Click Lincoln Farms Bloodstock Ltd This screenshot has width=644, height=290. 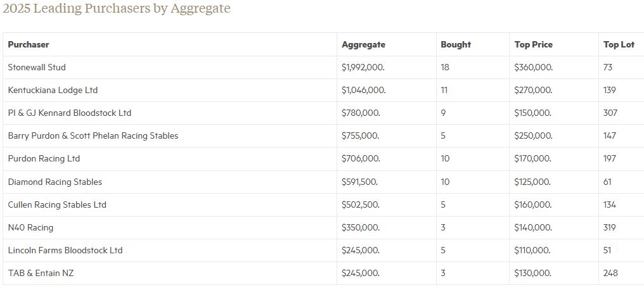click(x=65, y=251)
